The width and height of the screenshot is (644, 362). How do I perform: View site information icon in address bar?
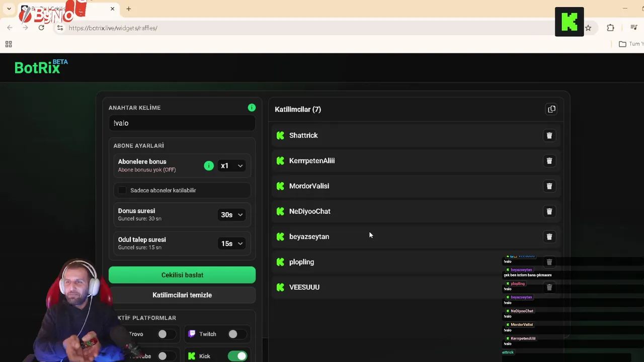click(60, 28)
